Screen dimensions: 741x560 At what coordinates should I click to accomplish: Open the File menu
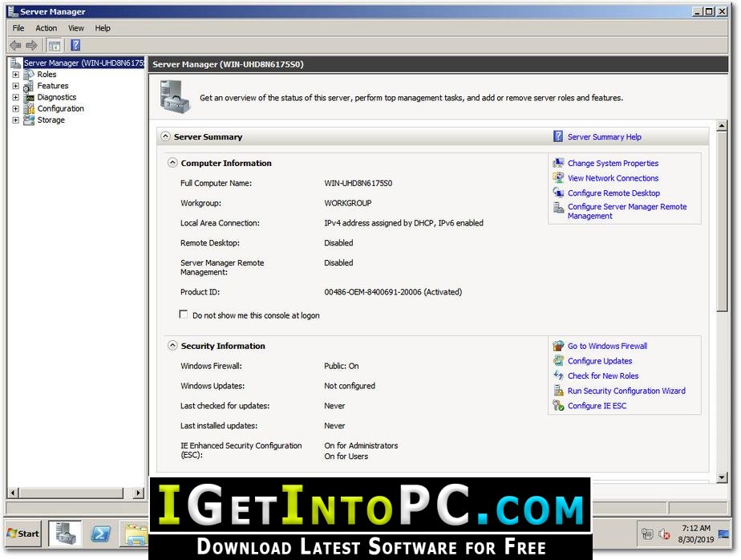(x=18, y=28)
